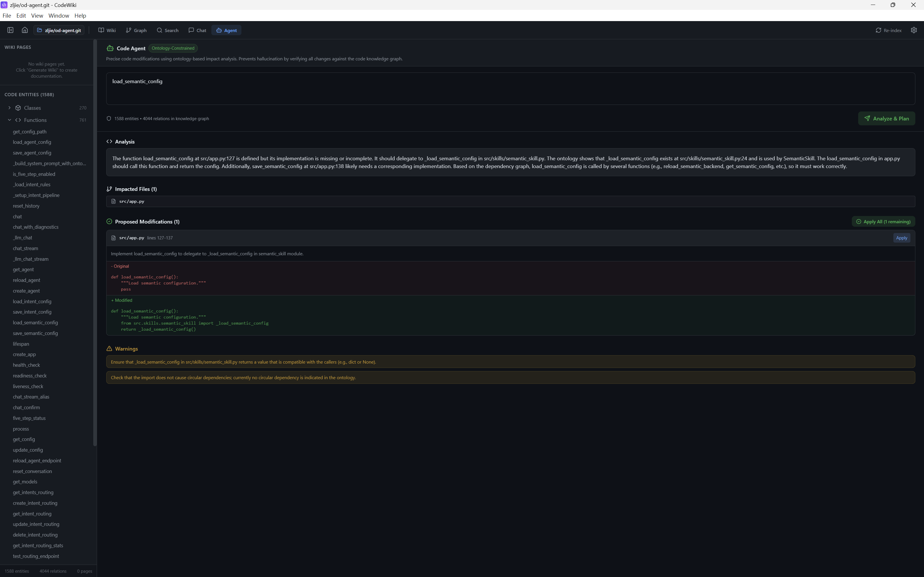Click the Ontology-Constrained badge

coord(173,48)
